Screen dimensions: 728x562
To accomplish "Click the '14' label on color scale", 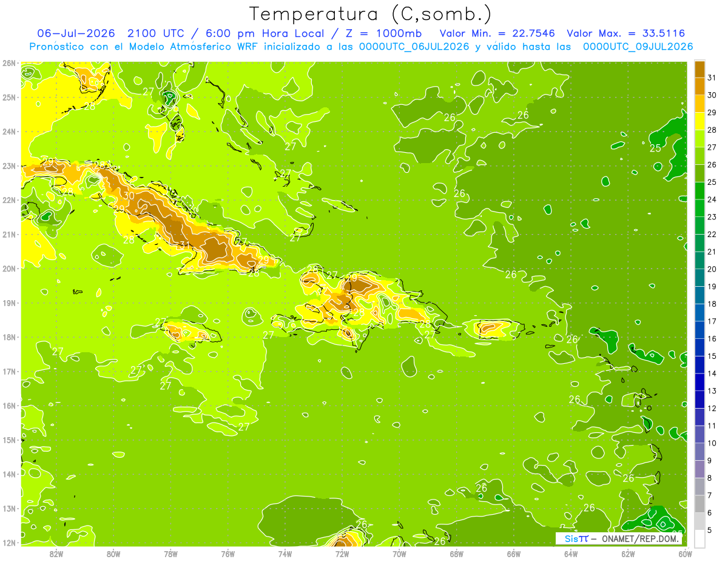I will [x=712, y=373].
